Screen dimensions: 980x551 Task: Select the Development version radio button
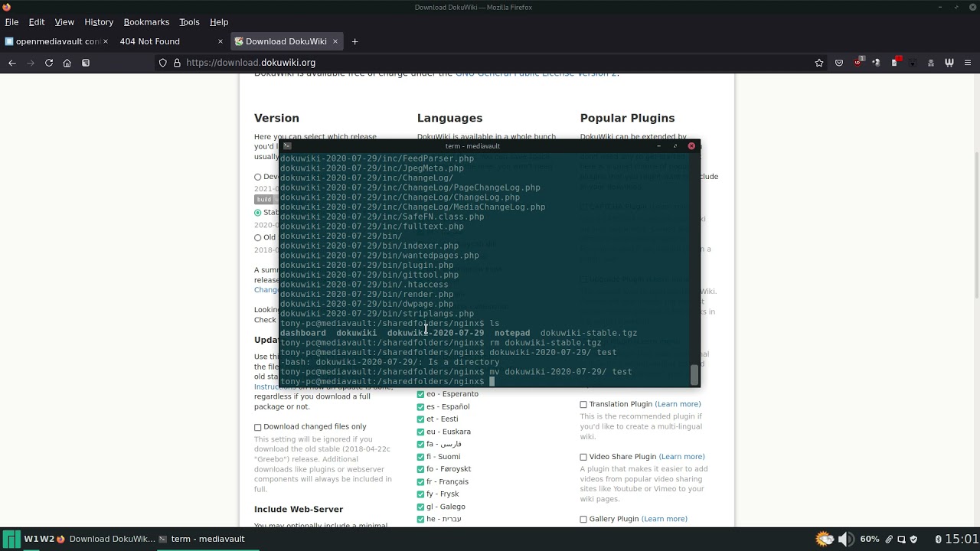coord(258,177)
